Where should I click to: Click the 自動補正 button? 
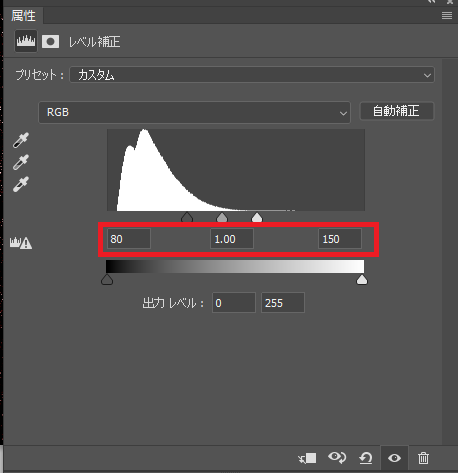397,111
